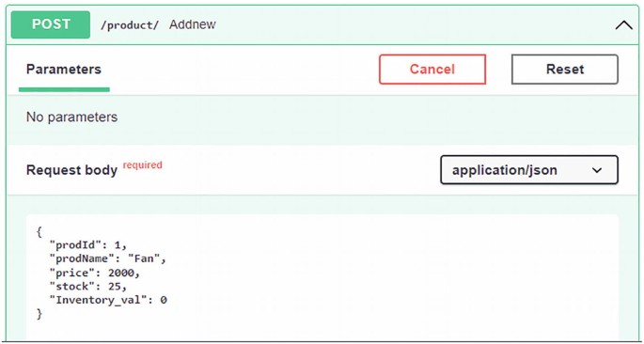Viewport: 644px width, 344px height.
Task: Click the /product/ endpoint path
Action: (130, 25)
